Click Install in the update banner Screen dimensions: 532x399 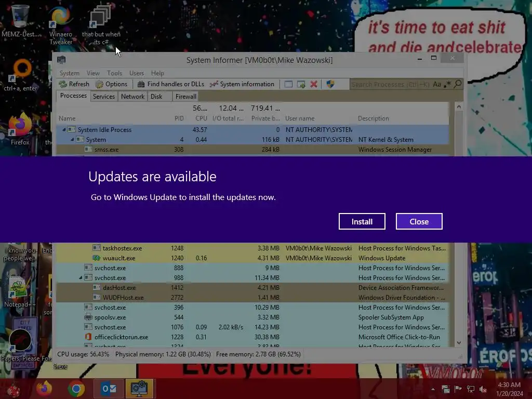362,221
